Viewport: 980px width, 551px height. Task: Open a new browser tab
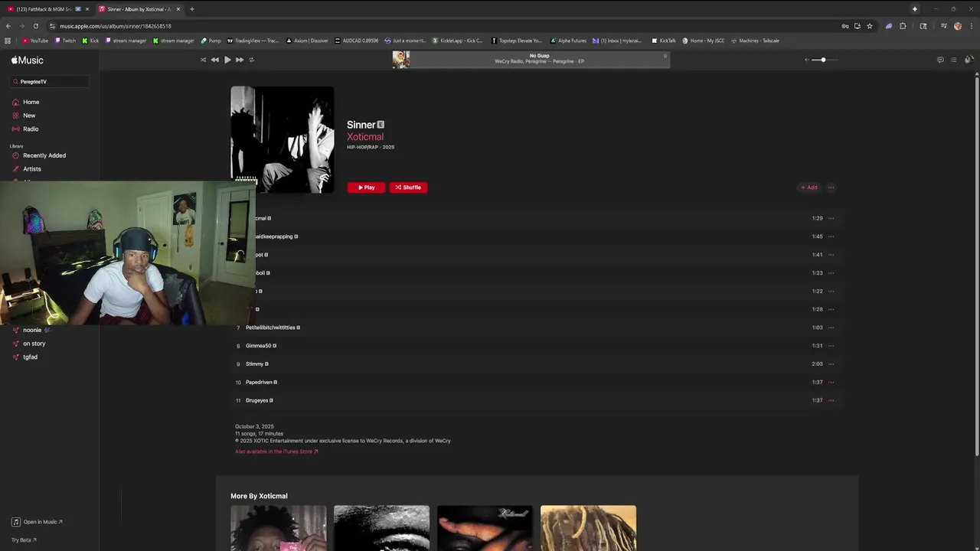[192, 9]
